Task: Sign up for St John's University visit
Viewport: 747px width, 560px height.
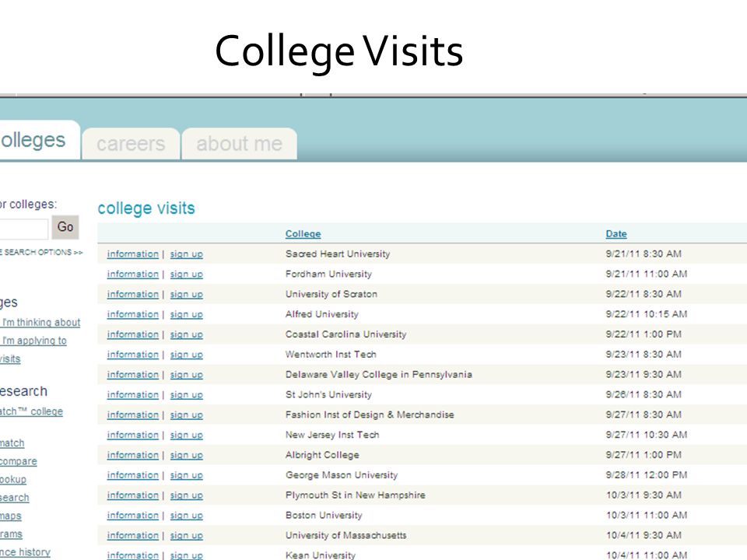Action: click(186, 394)
